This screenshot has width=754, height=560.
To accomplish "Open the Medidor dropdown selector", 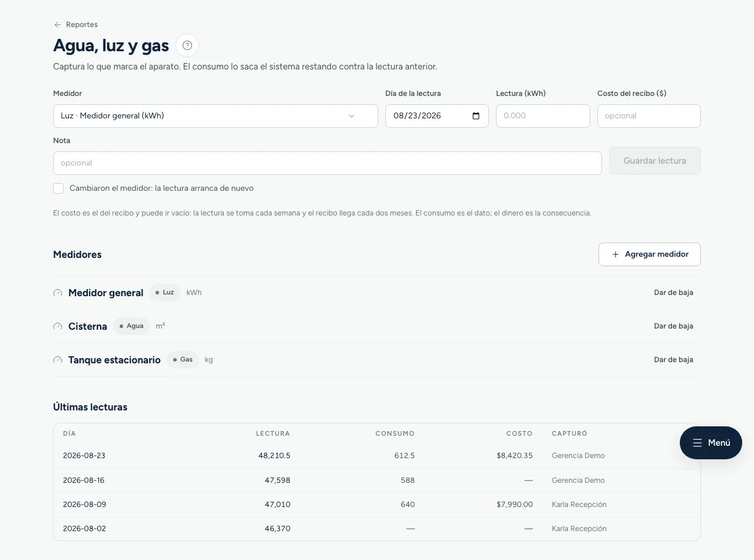I will [216, 116].
